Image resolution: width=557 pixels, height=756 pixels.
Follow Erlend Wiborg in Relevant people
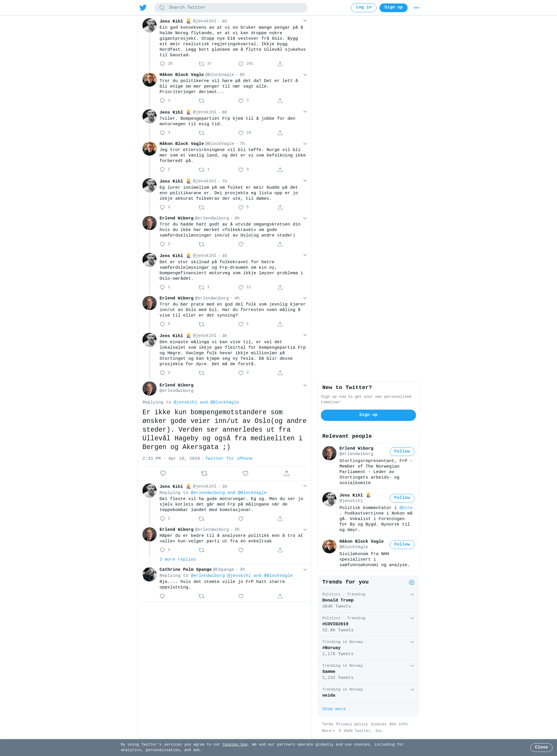(402, 451)
